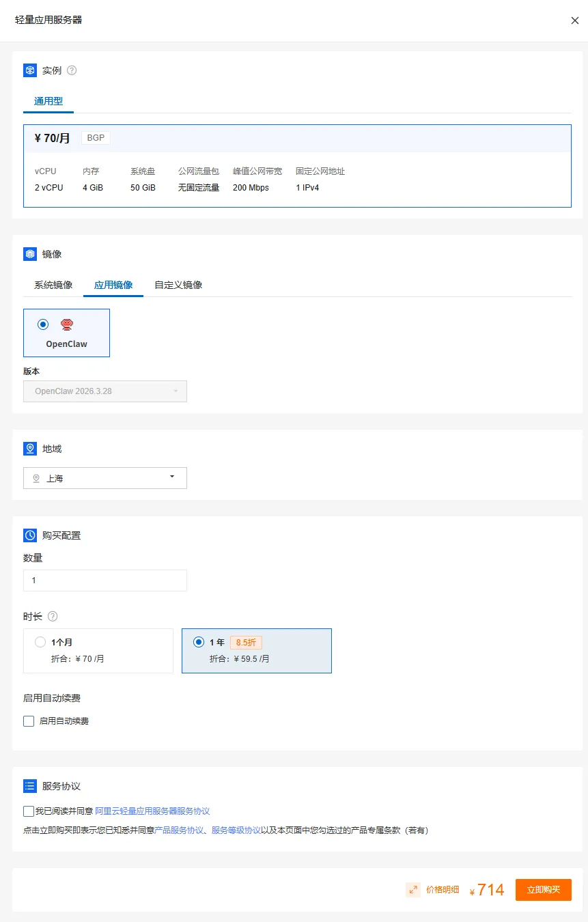588x922 pixels.
Task: Select the 1年 duration radio button
Action: click(199, 642)
